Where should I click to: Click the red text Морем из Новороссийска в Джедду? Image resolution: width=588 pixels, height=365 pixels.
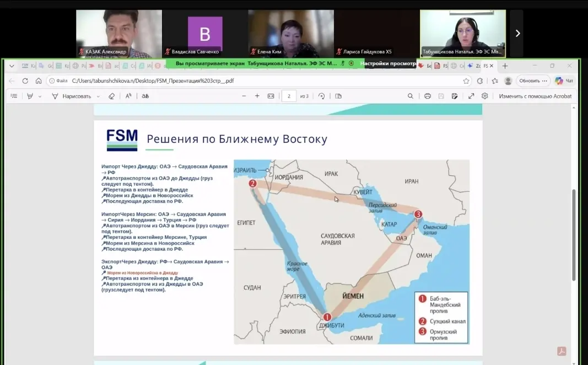pyautogui.click(x=143, y=273)
